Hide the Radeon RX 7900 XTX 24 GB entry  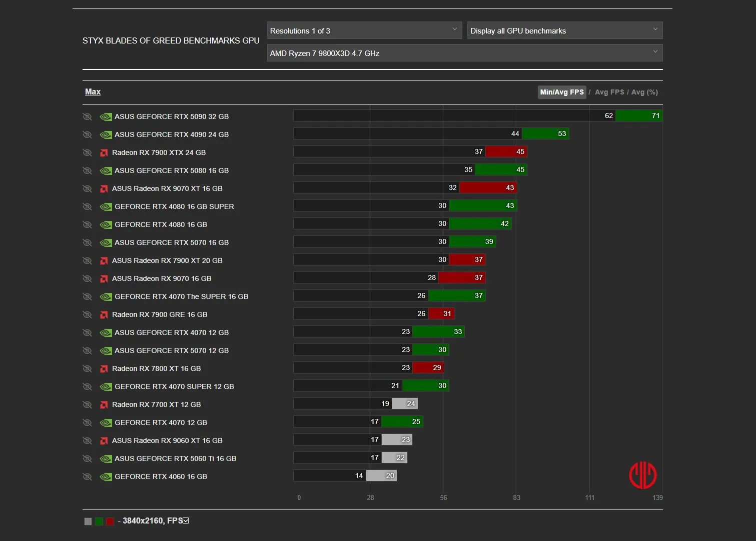[87, 152]
